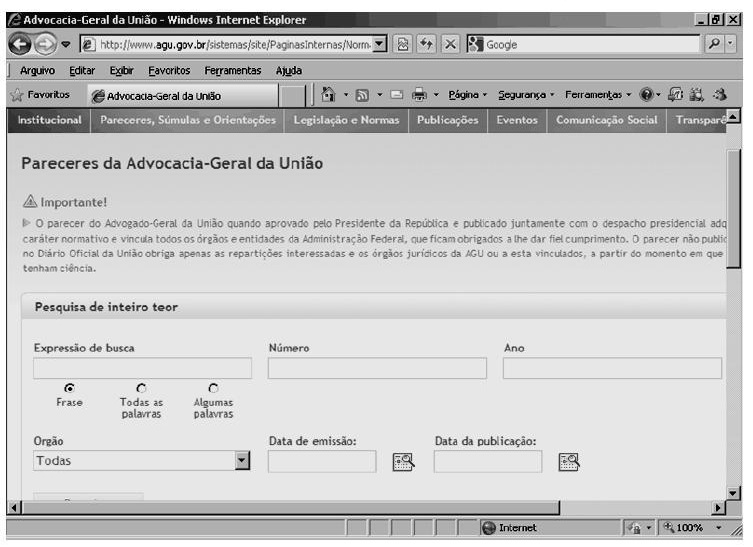The width and height of the screenshot is (753, 547).
Task: Select the Advocacia-Geral da União browser tab
Action: 183,96
